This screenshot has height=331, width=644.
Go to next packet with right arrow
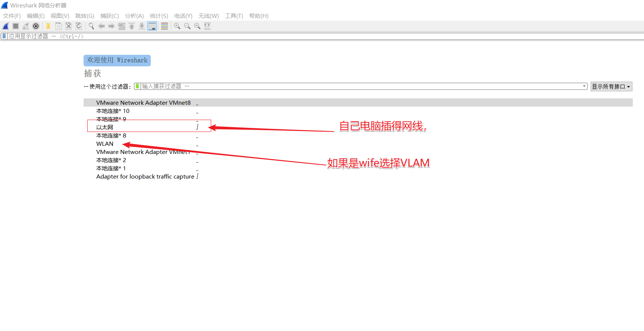tap(111, 26)
